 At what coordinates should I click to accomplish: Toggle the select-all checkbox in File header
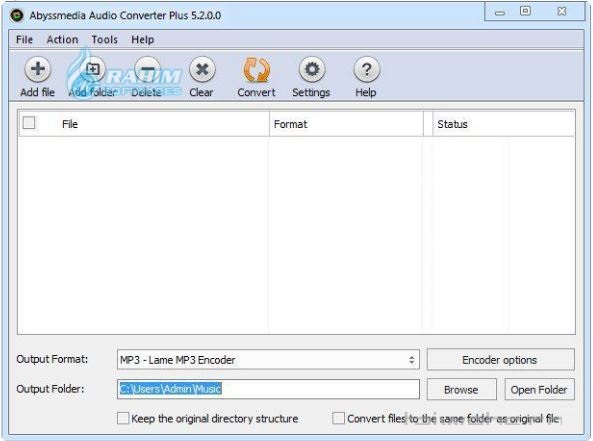(29, 123)
